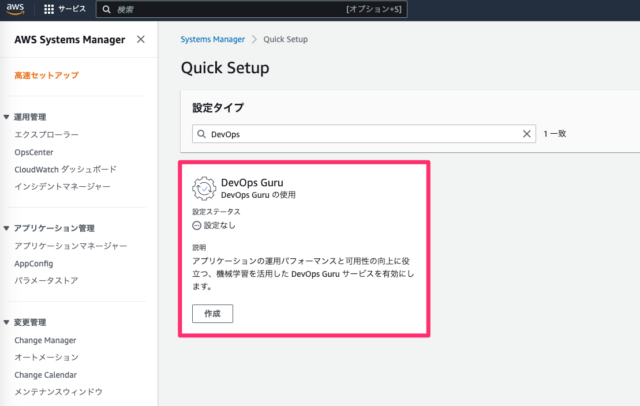Screen dimensions: 640x406
Task: Open インシデントマネージャー link
Action: pyautogui.click(x=62, y=186)
